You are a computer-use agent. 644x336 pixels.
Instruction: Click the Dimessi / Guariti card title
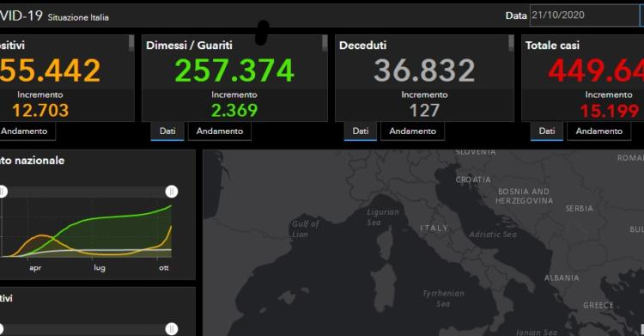[190, 46]
